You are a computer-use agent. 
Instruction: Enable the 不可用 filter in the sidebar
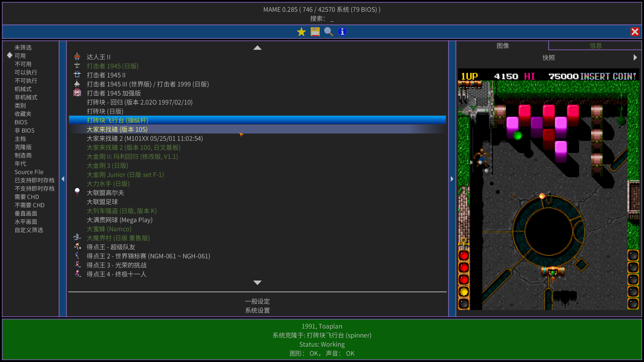pos(23,64)
